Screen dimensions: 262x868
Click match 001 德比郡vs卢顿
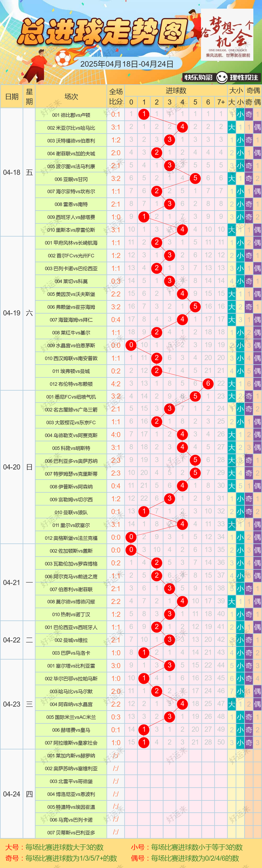click(x=71, y=115)
